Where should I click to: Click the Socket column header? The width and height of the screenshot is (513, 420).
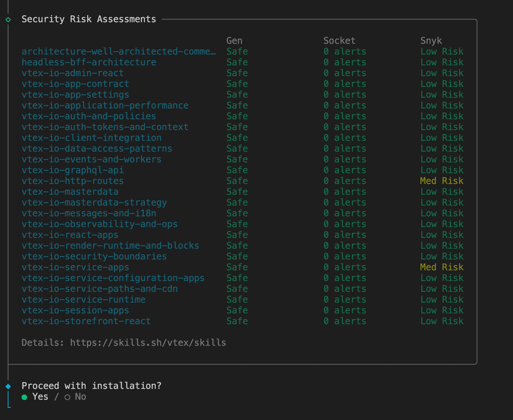(x=339, y=41)
